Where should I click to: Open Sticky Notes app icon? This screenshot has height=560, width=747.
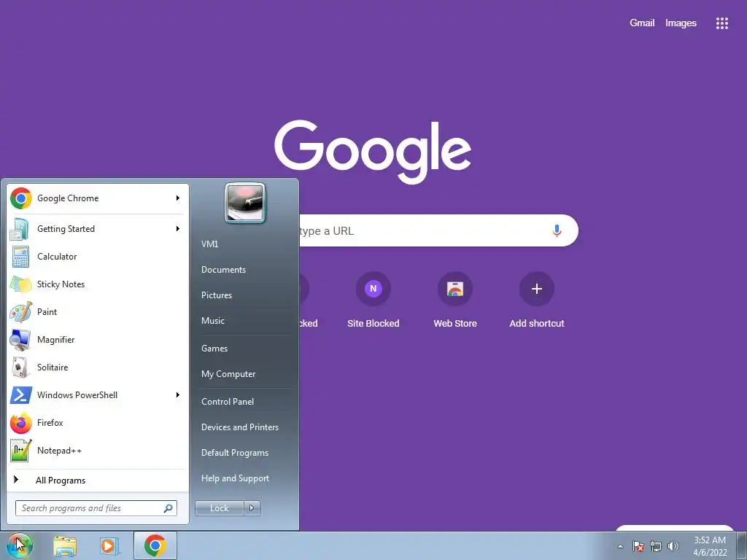coord(20,284)
